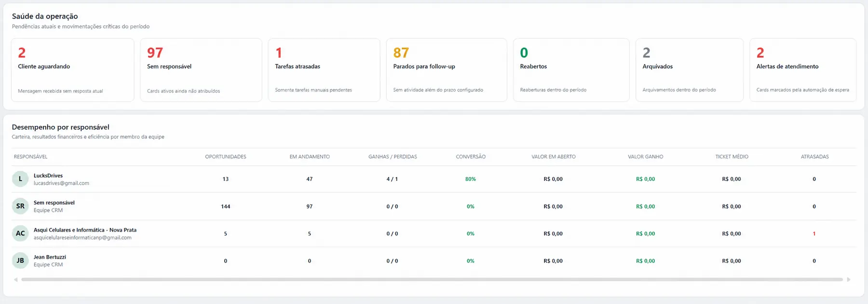Select the Reabertos card

click(x=571, y=70)
